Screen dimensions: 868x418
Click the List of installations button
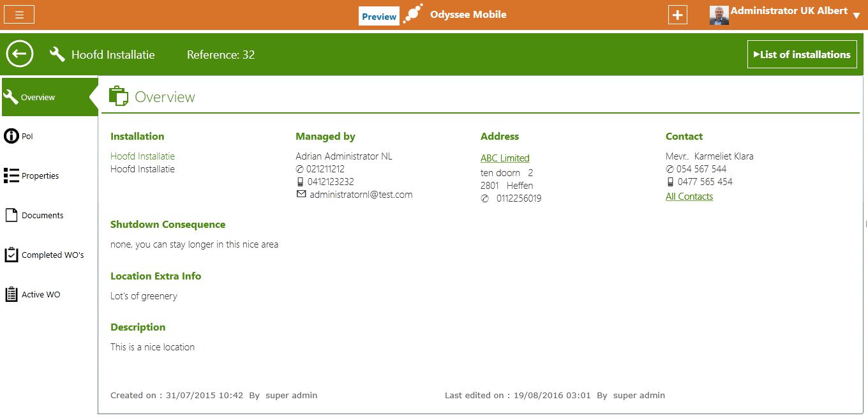[x=802, y=55]
